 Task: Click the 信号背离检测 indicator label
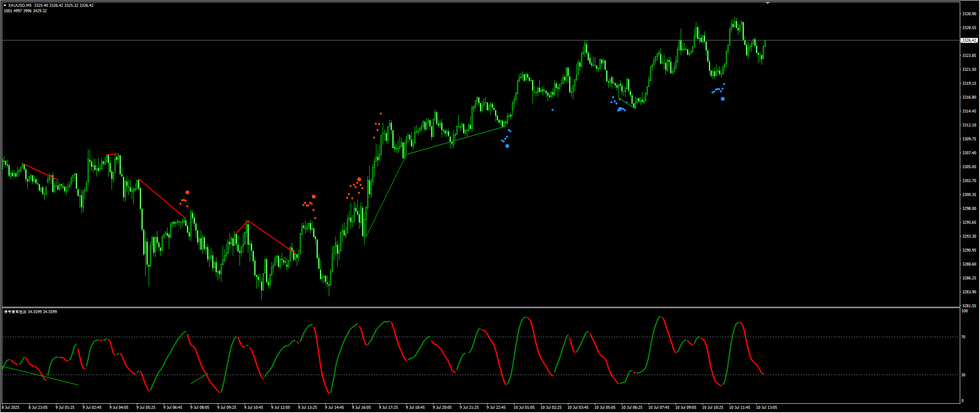[x=15, y=312]
